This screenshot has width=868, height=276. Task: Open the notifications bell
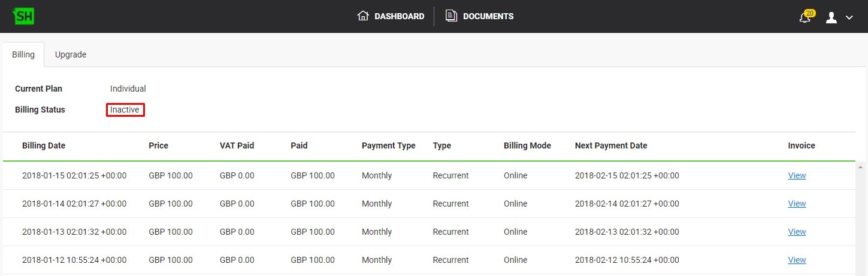click(x=805, y=18)
